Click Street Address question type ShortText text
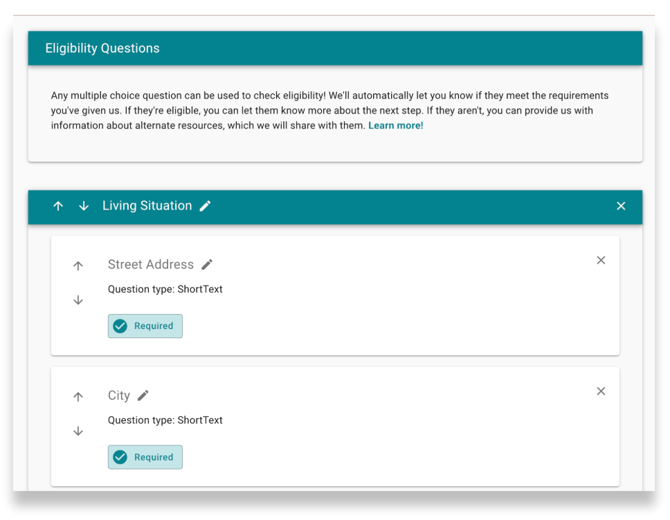The image size is (670, 520). [x=165, y=290]
